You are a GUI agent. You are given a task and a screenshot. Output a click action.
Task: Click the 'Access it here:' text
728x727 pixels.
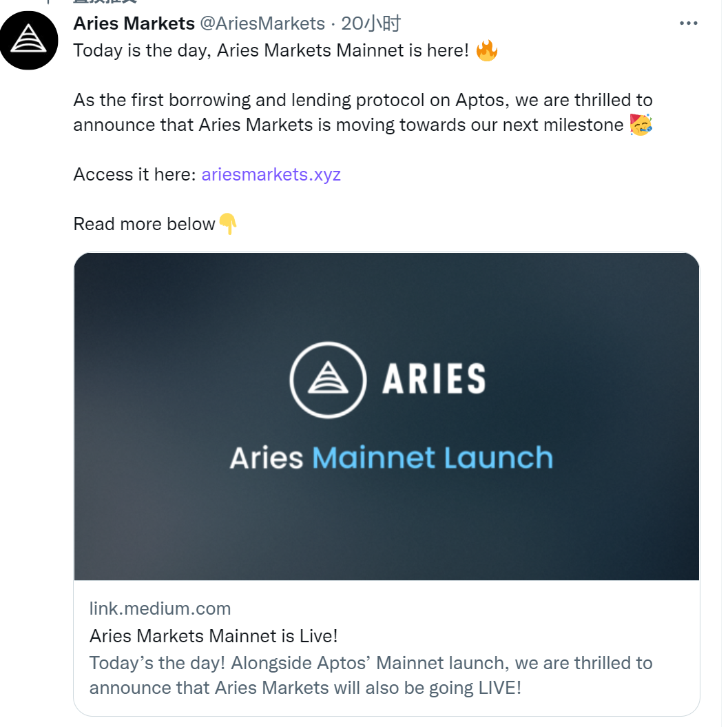tap(134, 174)
